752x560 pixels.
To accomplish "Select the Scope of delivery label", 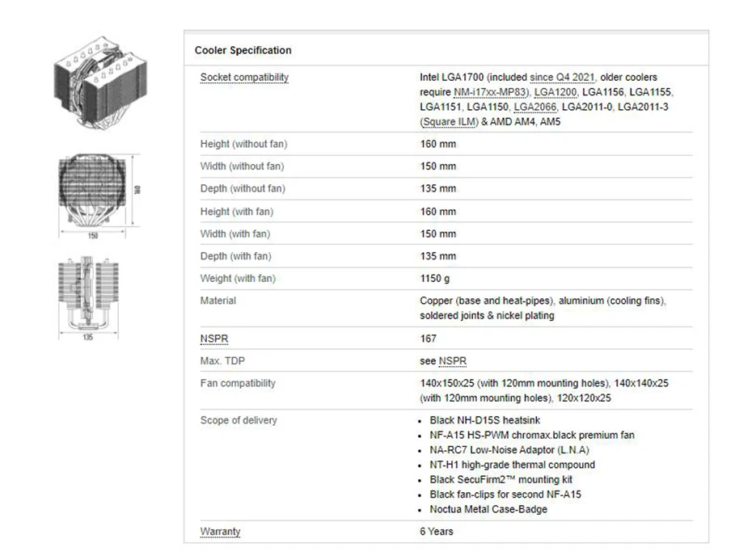I will (239, 420).
